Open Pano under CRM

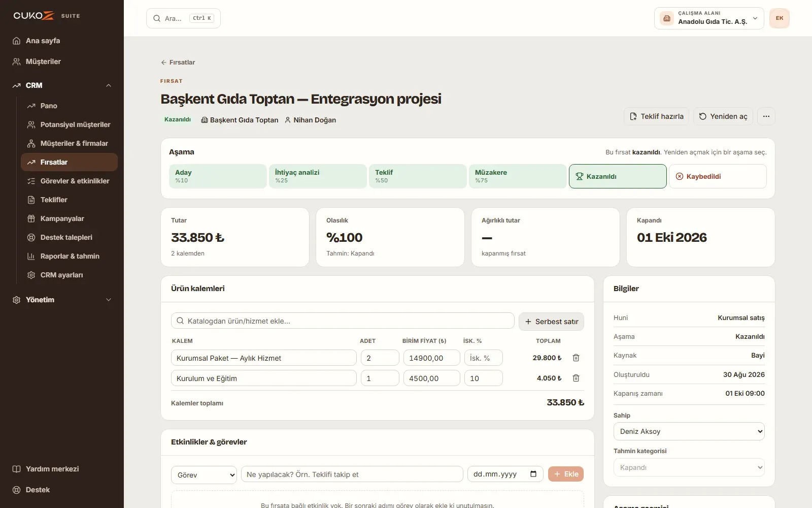click(x=69, y=106)
